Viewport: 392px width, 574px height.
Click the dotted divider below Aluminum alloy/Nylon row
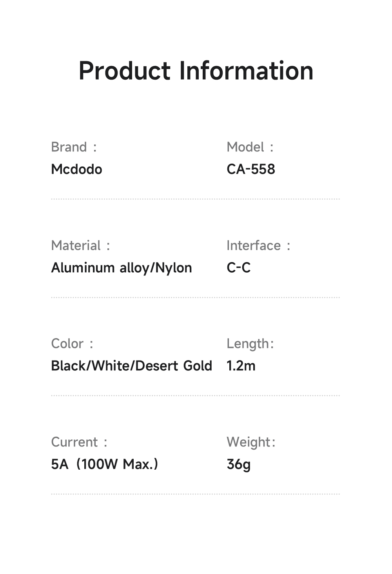[195, 297]
